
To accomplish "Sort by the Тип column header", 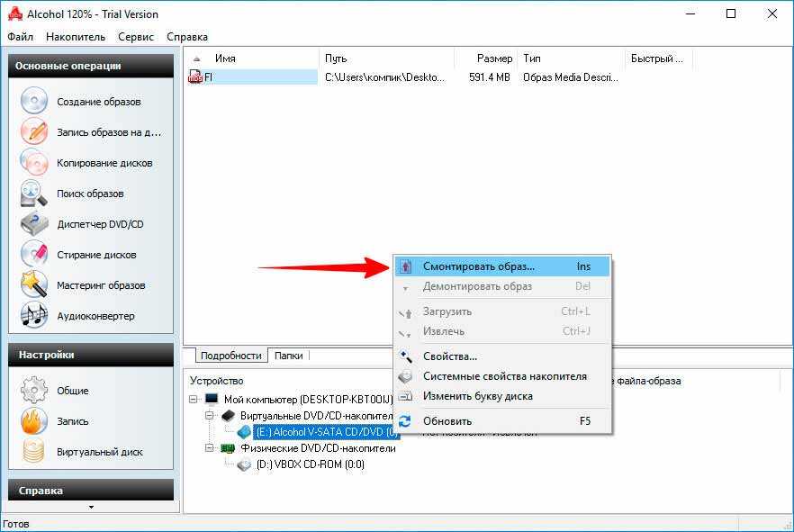I will coord(571,59).
